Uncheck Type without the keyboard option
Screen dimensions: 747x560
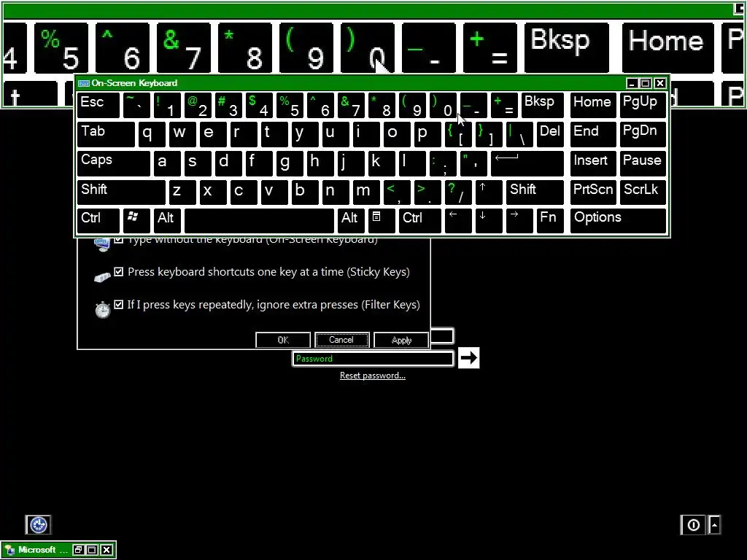click(x=119, y=239)
